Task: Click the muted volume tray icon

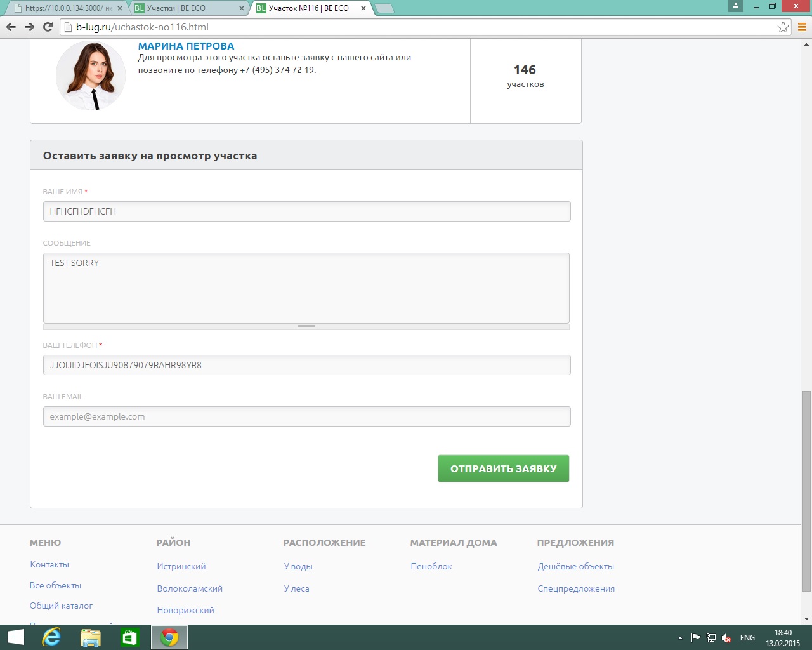Action: pos(726,638)
